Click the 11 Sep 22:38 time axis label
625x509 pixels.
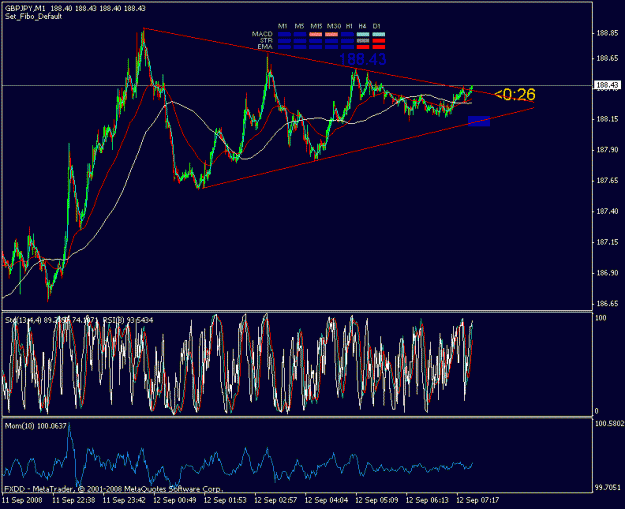pos(74,500)
